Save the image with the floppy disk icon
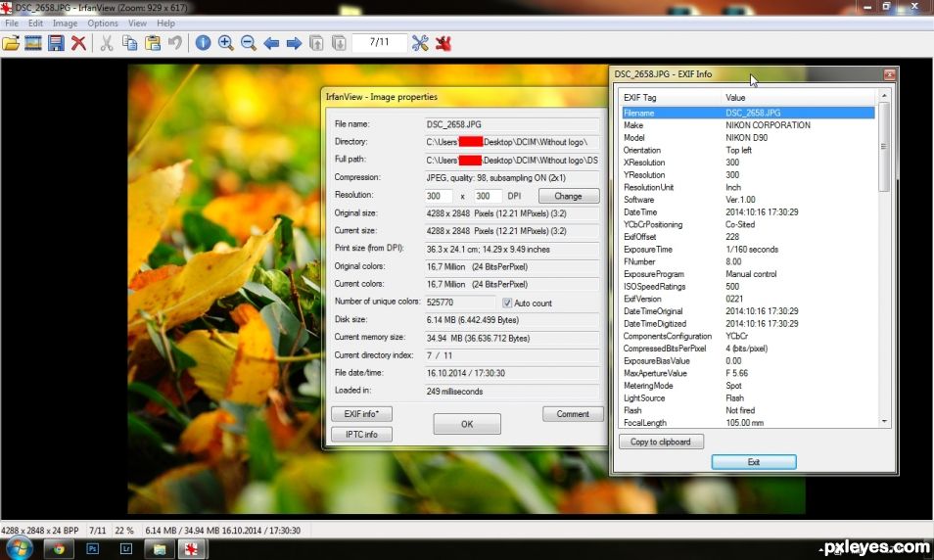The image size is (934, 560). [56, 43]
